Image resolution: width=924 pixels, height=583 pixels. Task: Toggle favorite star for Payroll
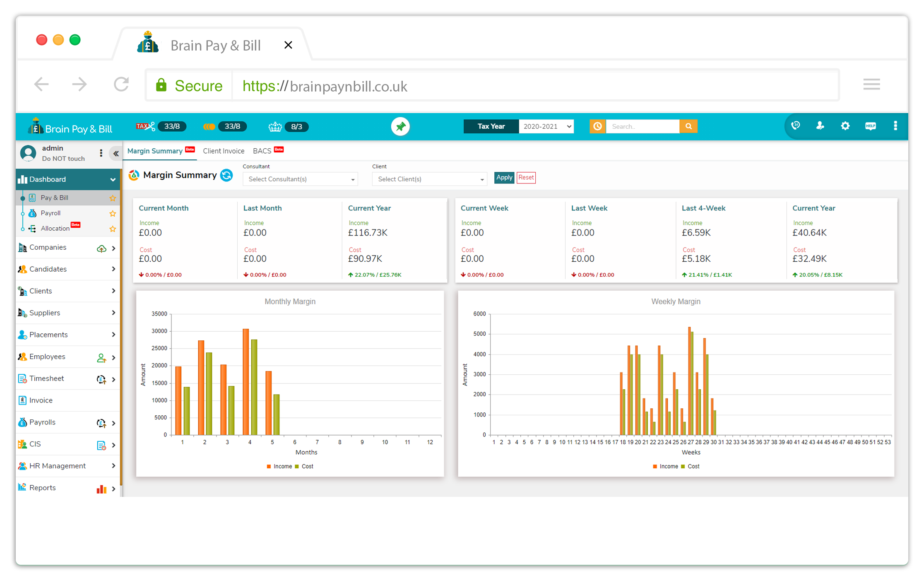point(112,213)
